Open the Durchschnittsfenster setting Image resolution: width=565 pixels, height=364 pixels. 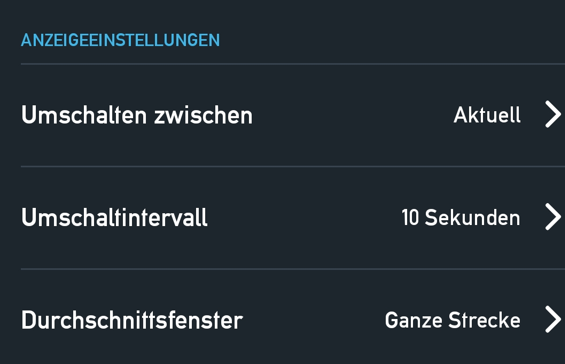293,320
